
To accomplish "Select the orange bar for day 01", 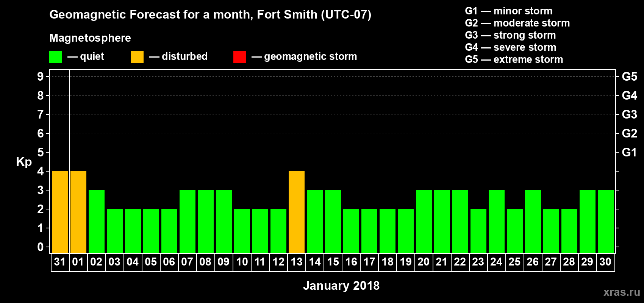I will [x=78, y=212].
